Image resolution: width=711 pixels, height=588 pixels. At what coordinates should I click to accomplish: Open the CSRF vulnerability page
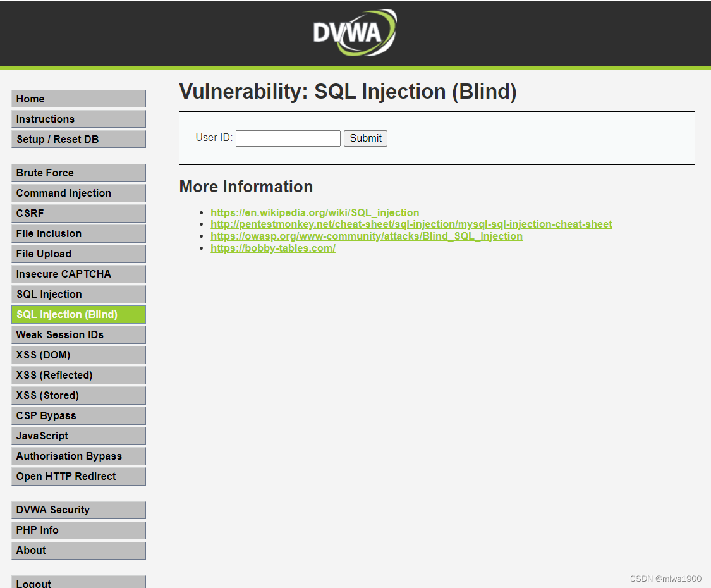tap(78, 213)
